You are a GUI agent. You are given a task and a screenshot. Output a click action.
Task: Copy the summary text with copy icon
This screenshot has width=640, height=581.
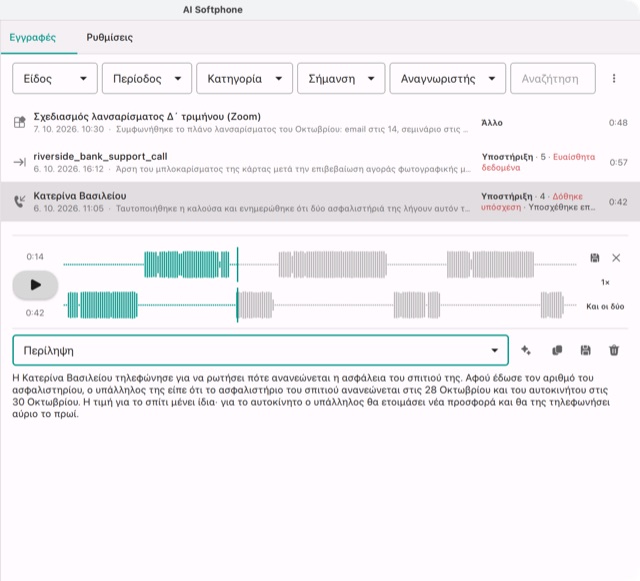557,350
